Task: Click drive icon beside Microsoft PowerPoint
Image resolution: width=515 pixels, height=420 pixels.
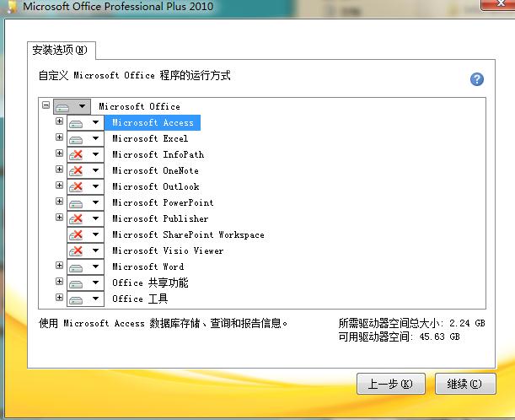Action: [x=76, y=203]
